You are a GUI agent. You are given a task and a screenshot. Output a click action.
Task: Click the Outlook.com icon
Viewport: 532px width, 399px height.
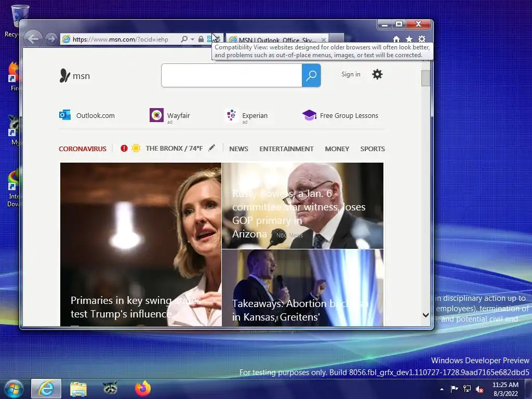(65, 115)
